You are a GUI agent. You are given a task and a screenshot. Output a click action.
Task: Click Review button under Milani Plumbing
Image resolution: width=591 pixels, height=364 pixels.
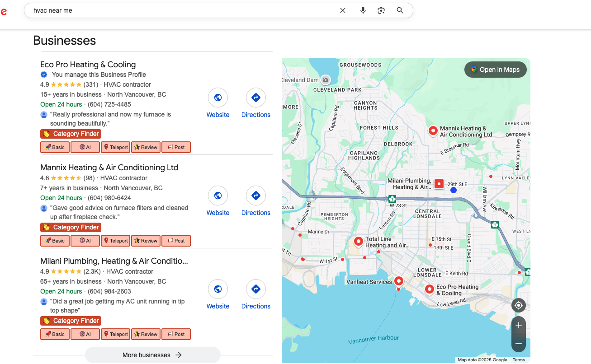(x=146, y=334)
